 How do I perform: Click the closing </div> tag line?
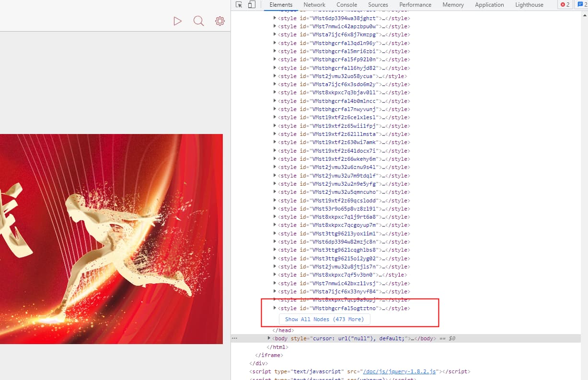tap(258, 363)
